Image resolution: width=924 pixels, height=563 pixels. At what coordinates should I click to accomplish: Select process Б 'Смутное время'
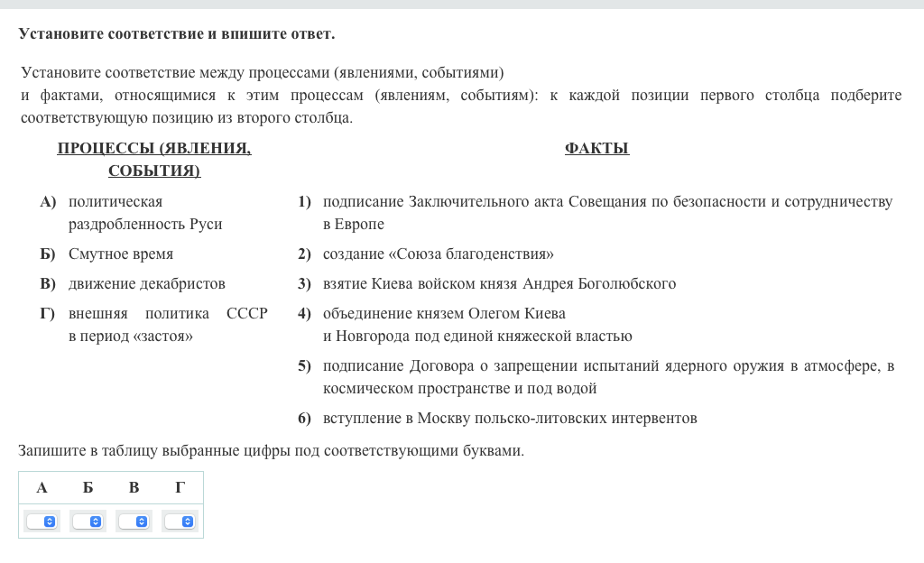[121, 254]
